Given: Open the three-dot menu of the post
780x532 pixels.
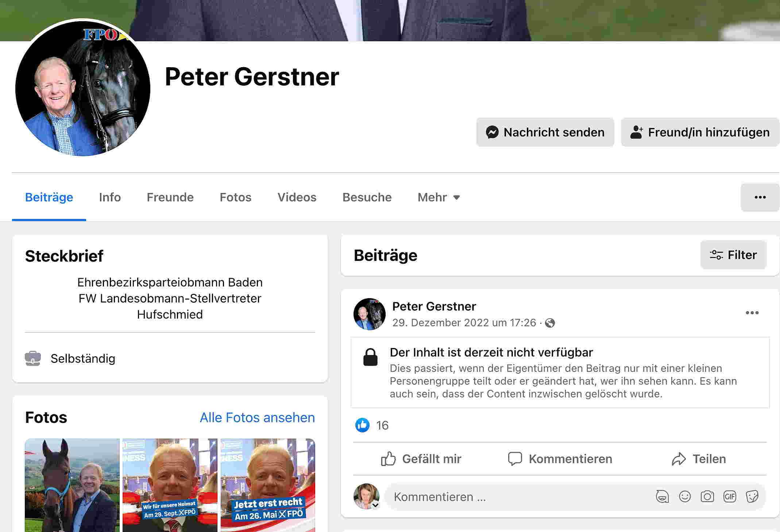Looking at the screenshot, I should click(752, 313).
